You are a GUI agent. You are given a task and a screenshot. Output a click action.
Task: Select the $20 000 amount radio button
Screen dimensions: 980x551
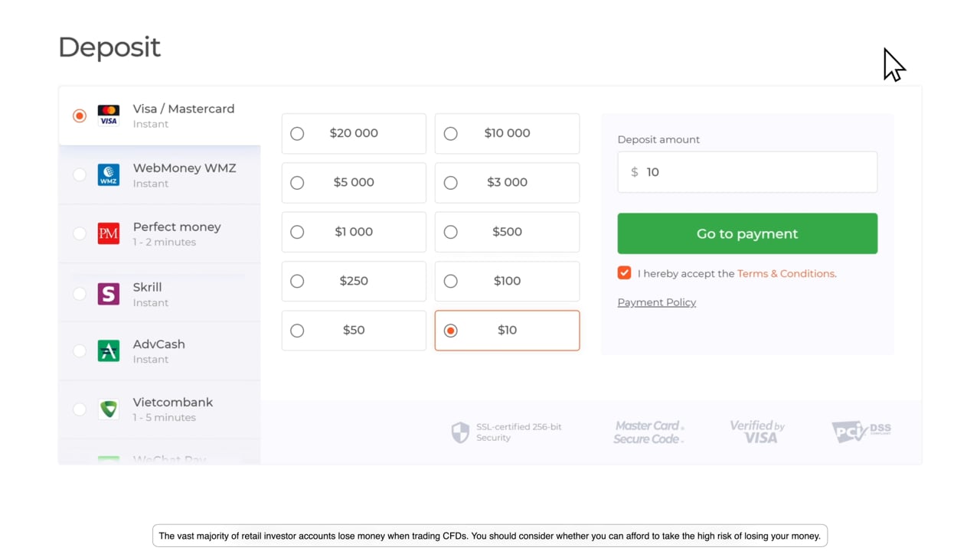297,134
